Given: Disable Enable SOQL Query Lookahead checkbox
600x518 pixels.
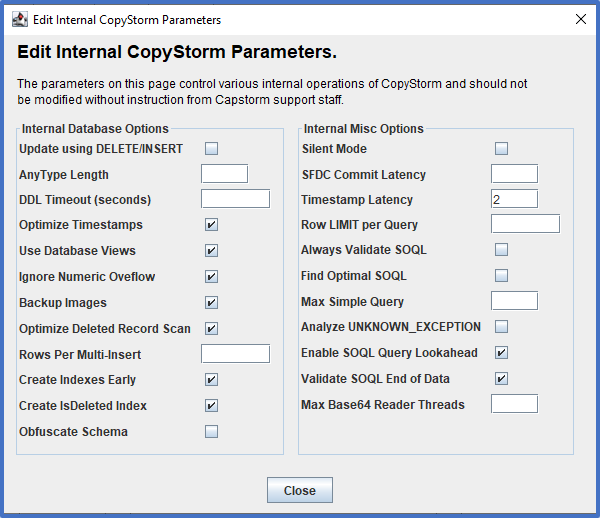Looking at the screenshot, I should tap(501, 352).
